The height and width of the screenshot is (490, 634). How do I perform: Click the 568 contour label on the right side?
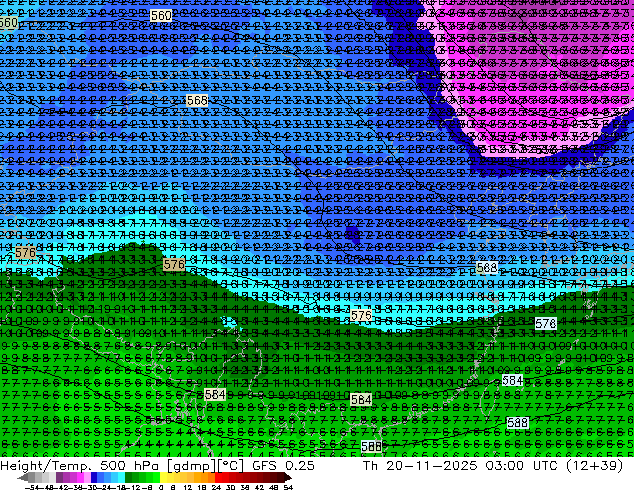tap(487, 268)
